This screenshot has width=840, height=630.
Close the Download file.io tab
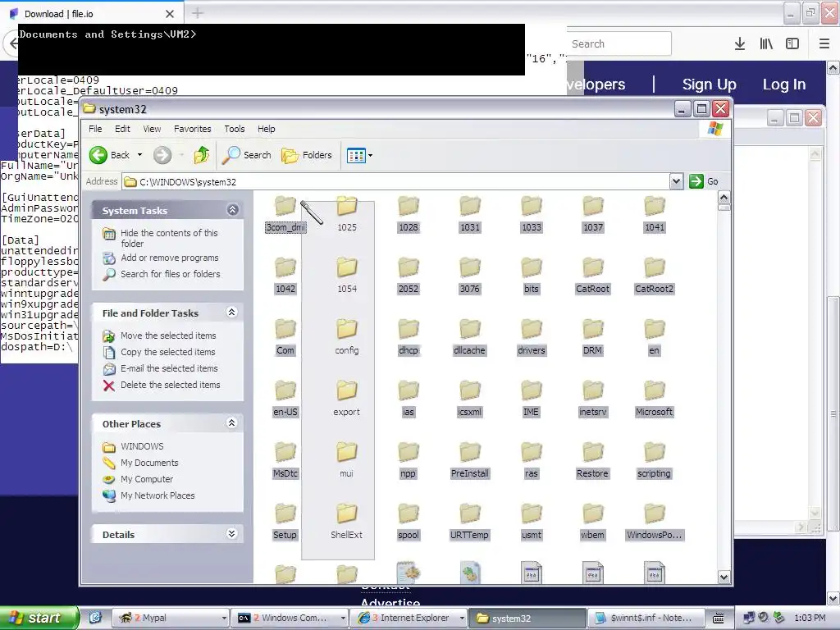170,14
